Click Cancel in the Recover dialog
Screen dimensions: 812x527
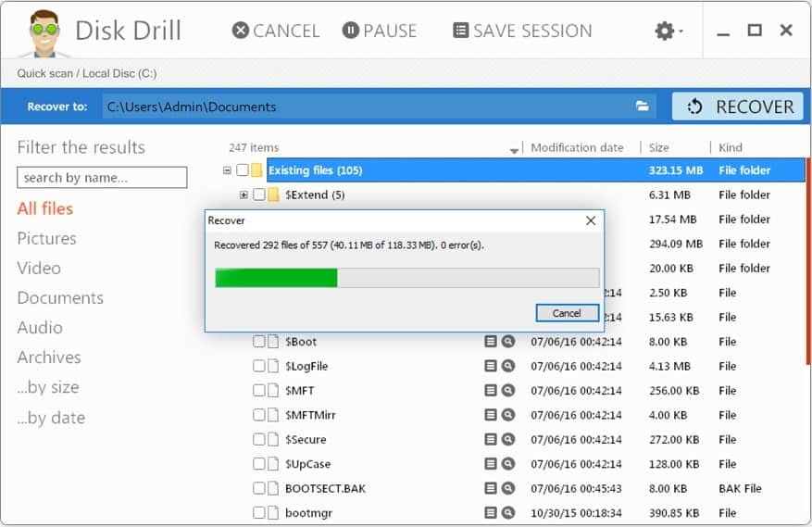[567, 313]
